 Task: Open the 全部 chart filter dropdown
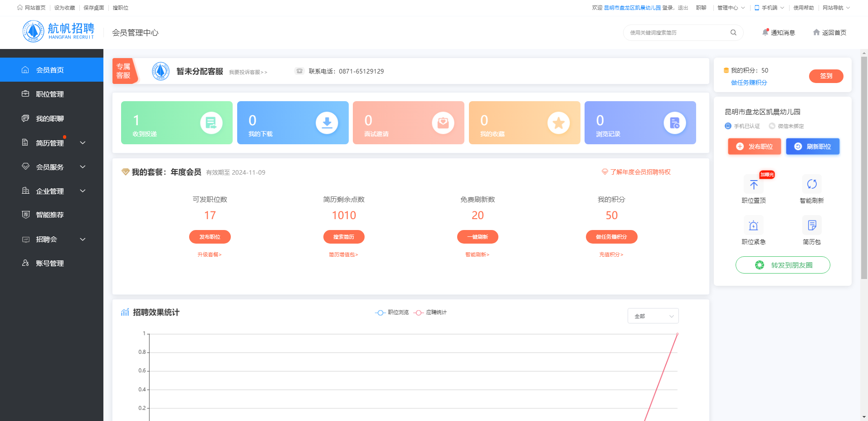[x=653, y=316]
